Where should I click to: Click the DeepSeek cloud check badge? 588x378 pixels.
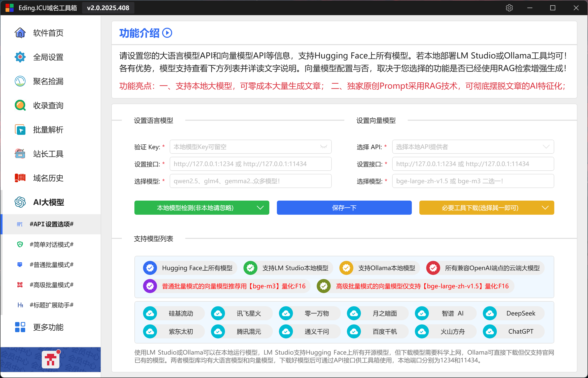coord(490,313)
